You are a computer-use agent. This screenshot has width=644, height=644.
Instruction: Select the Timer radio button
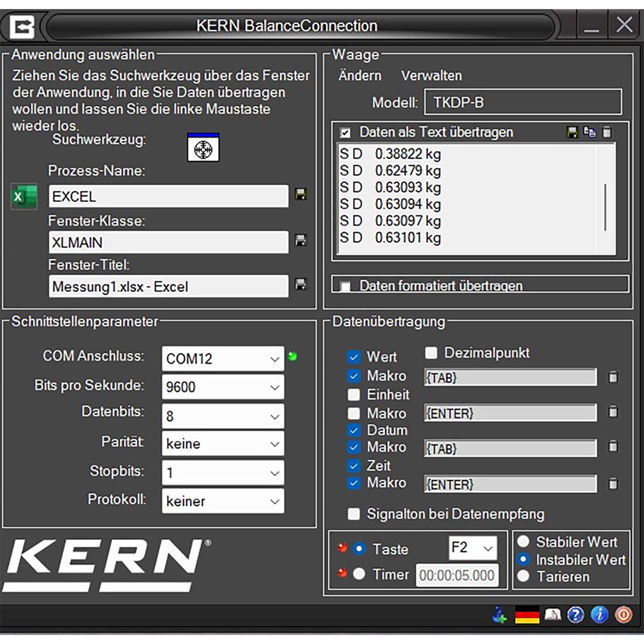pos(359,574)
